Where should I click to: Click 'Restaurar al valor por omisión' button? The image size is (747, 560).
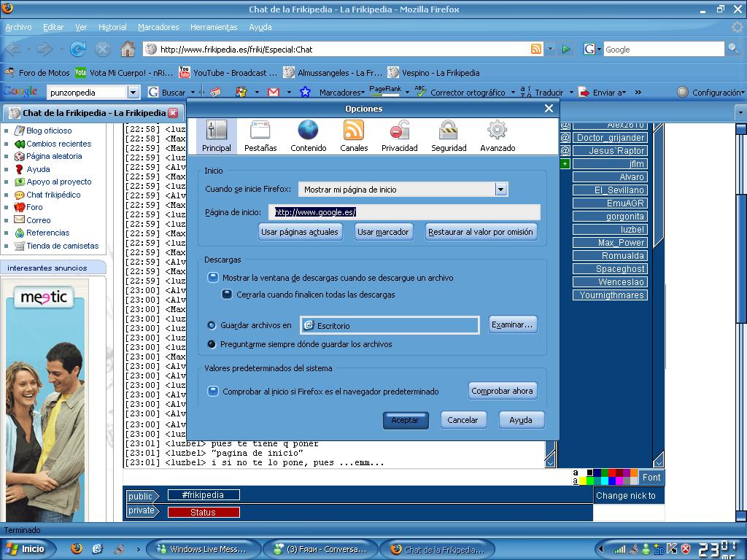click(x=481, y=232)
